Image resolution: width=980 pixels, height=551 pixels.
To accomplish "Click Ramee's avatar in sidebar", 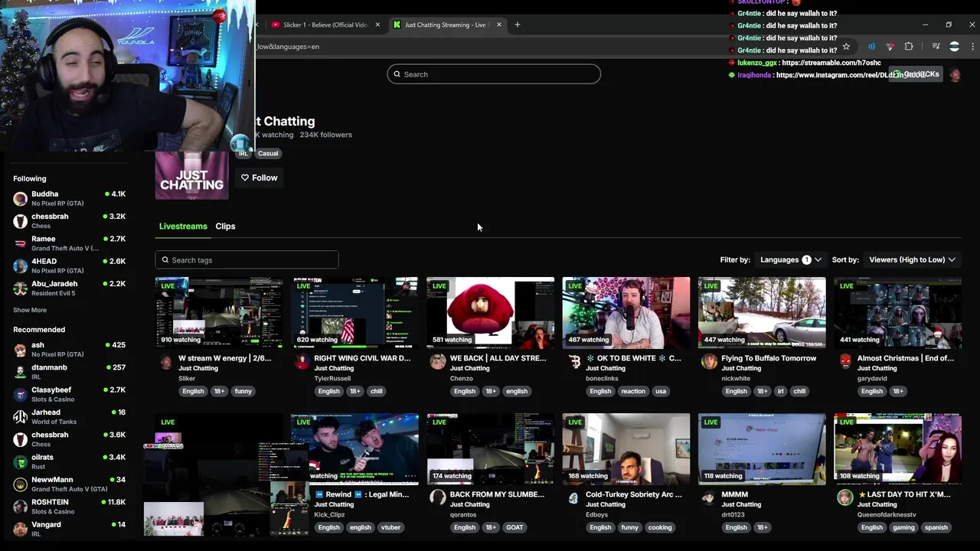I will pos(21,243).
